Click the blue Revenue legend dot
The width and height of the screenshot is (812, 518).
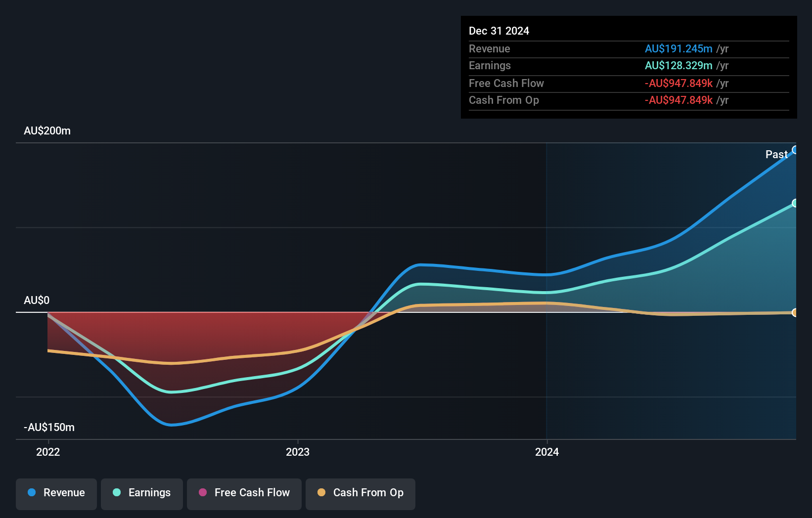point(32,492)
